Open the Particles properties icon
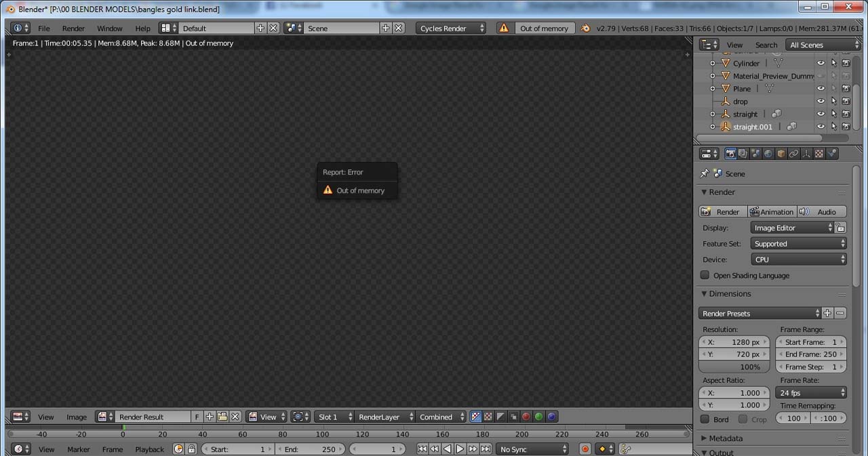This screenshot has height=456, width=868. (806, 153)
